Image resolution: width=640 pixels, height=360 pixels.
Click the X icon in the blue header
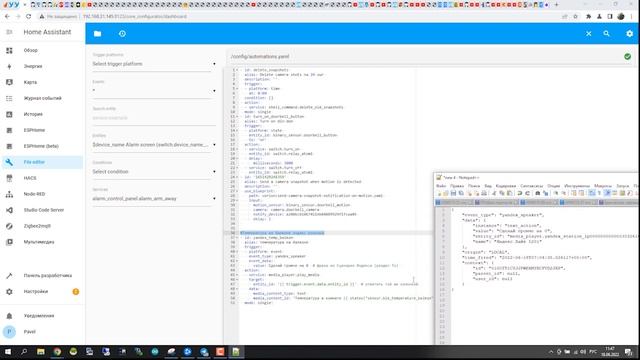coord(589,34)
